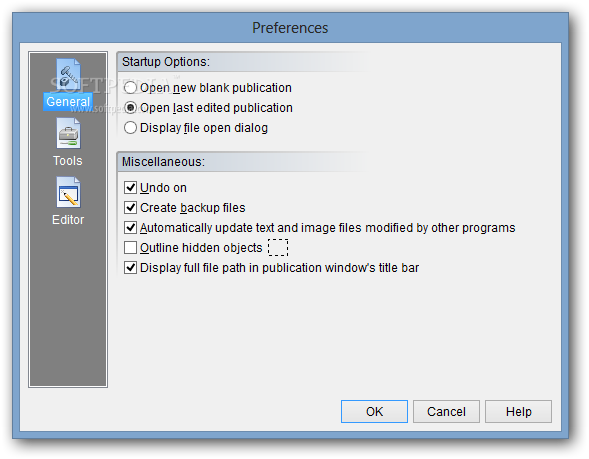Select Open last edited publication radio
Screen dimensions: 589x459
click(130, 108)
